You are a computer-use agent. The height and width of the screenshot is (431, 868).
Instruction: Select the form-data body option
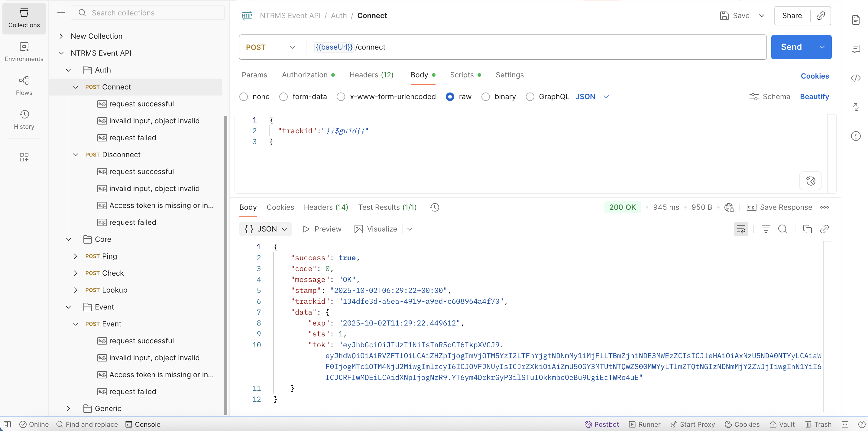click(283, 97)
